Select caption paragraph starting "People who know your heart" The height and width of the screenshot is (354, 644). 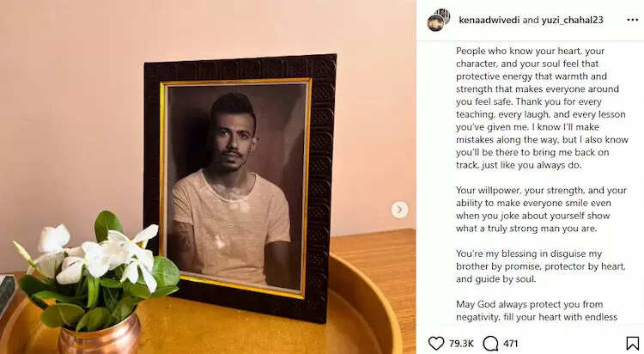[542, 108]
